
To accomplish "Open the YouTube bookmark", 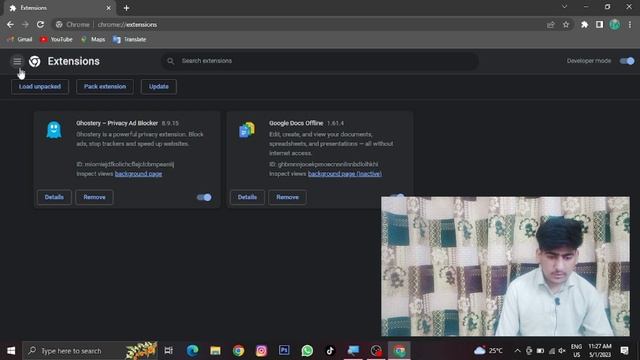I will [x=56, y=39].
